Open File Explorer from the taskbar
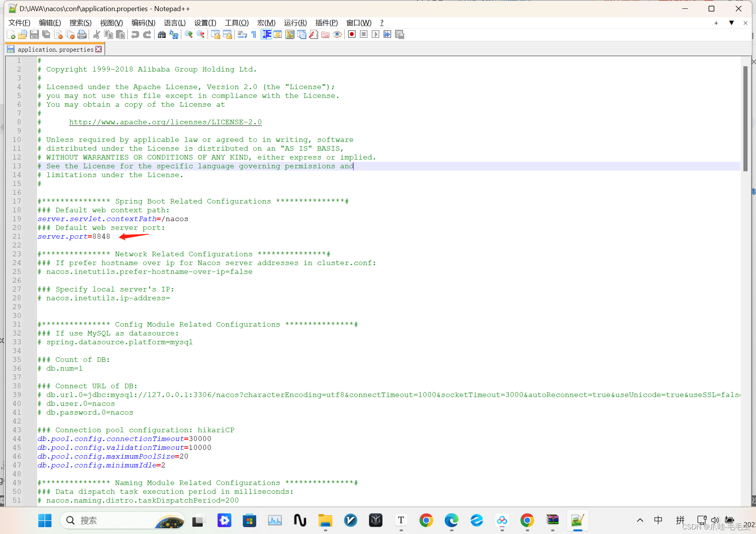Screen dimensions: 756x534 click(325, 520)
